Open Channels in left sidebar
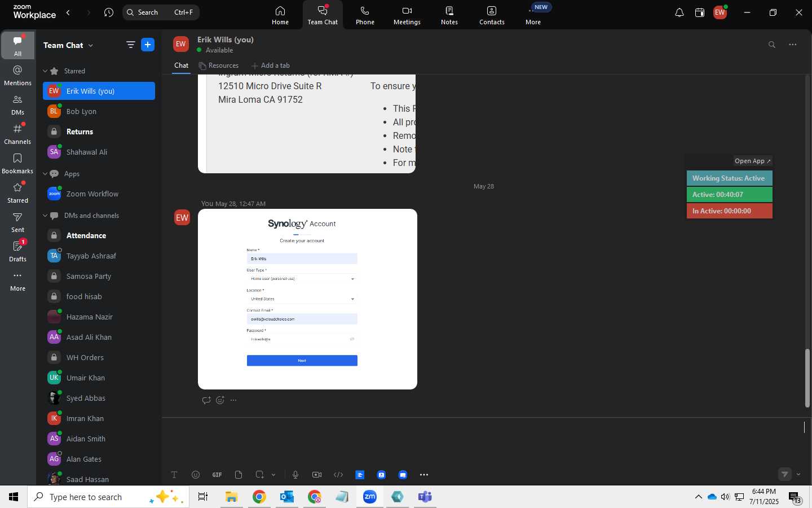The width and height of the screenshot is (812, 508). pyautogui.click(x=18, y=134)
